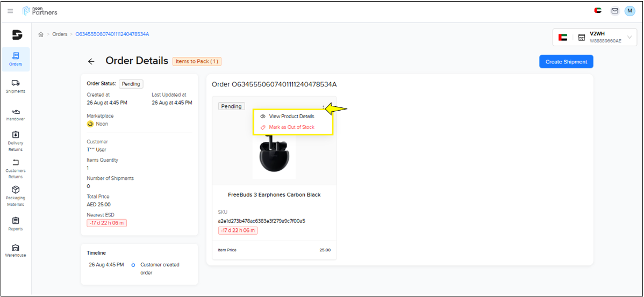Open the mail inbox icon
Image resolution: width=644 pixels, height=297 pixels.
(x=615, y=11)
